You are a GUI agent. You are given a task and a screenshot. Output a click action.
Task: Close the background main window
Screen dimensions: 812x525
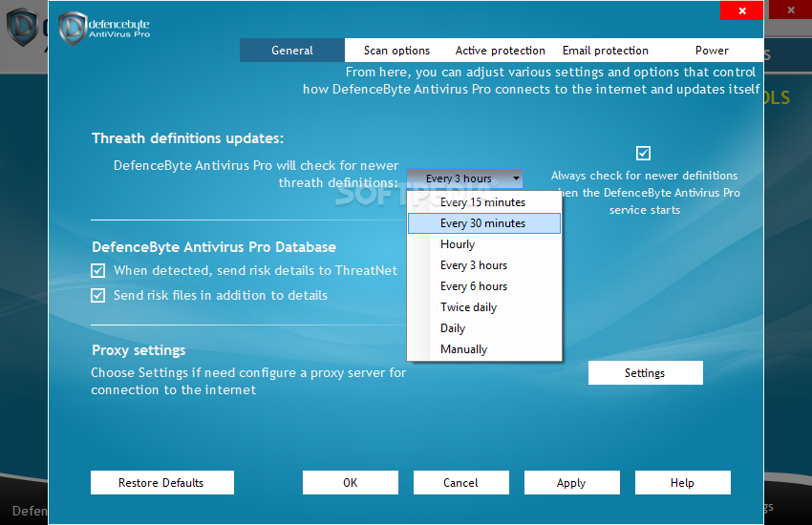(790, 10)
